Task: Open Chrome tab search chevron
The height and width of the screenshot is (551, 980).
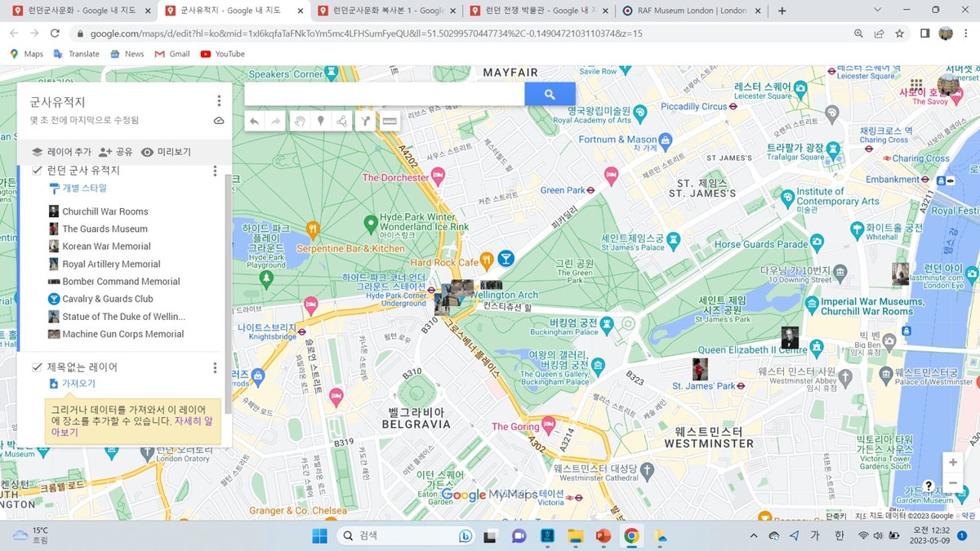Action: [x=877, y=11]
